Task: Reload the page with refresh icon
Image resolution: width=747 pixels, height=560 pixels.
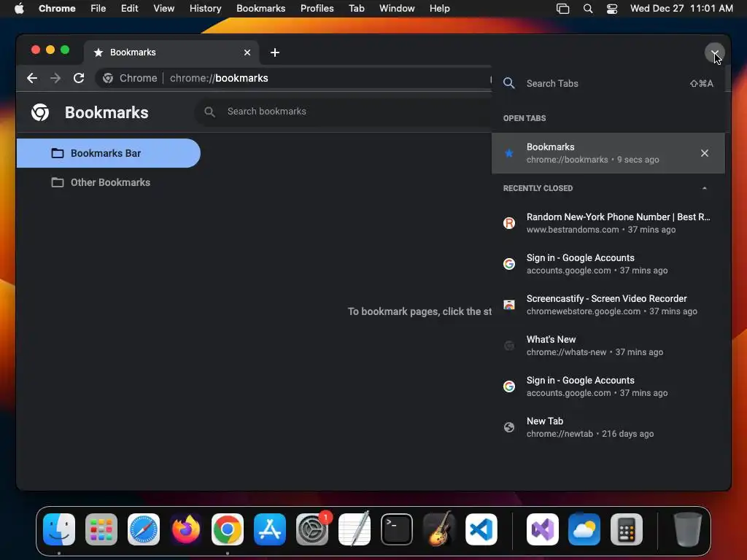Action: [79, 78]
